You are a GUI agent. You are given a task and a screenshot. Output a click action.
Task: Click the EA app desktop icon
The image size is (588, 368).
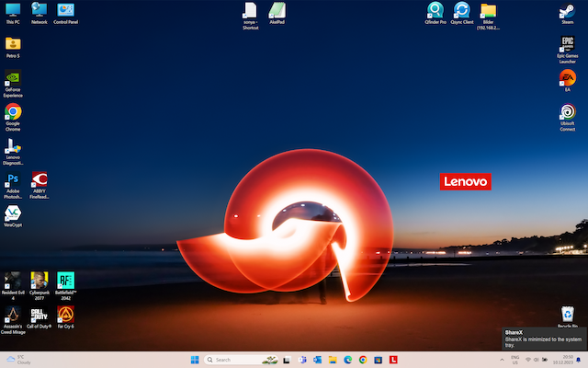[x=567, y=78]
